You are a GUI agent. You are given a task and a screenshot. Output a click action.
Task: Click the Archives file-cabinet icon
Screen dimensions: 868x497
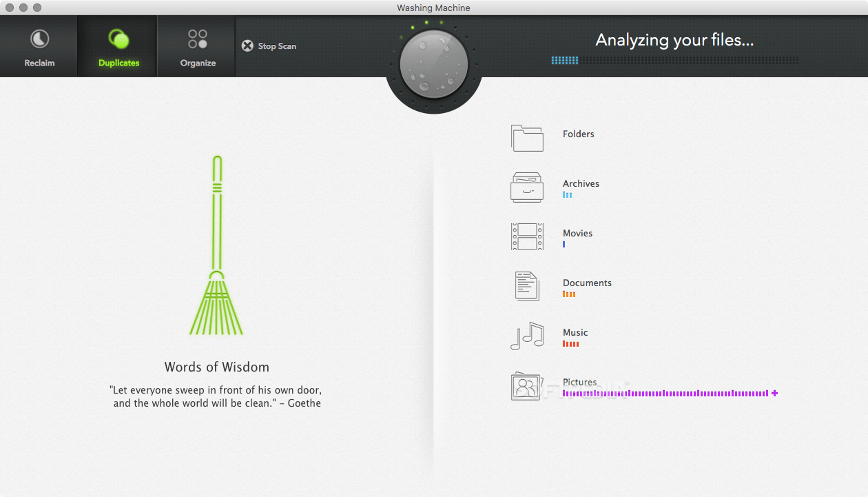(526, 187)
